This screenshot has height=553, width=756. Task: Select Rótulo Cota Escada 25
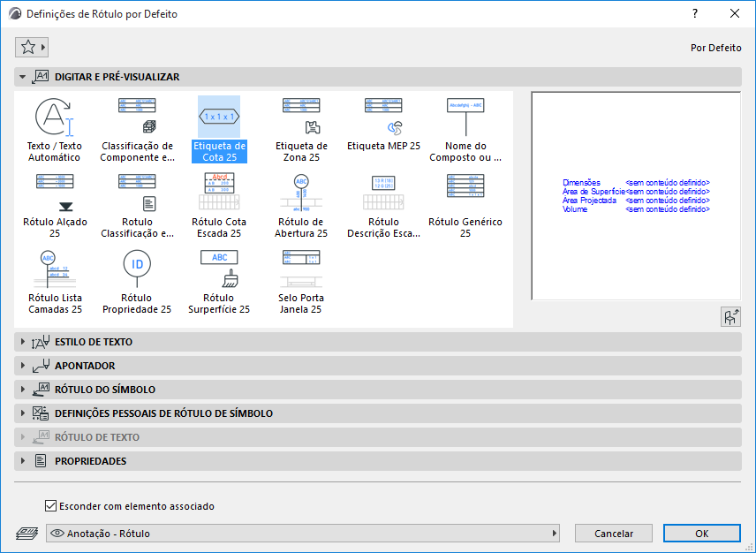tap(219, 206)
